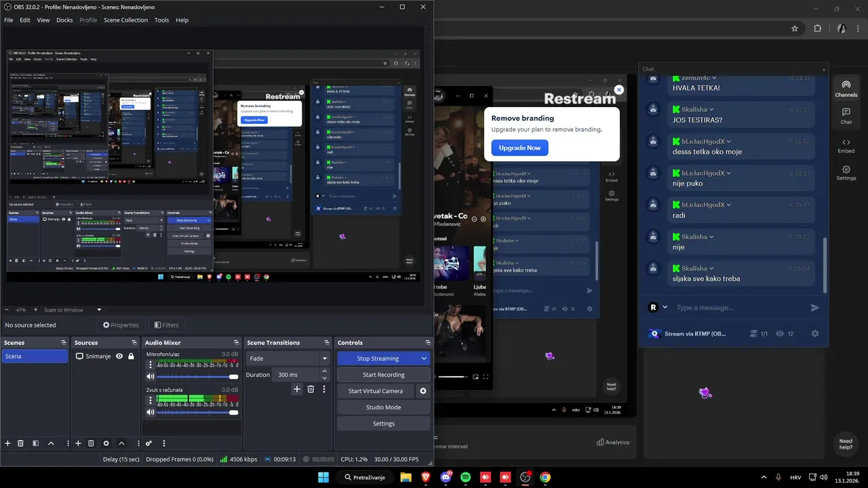Mute Mikrofon/ulaz speaker icon
This screenshot has width=868, height=488.
[151, 376]
